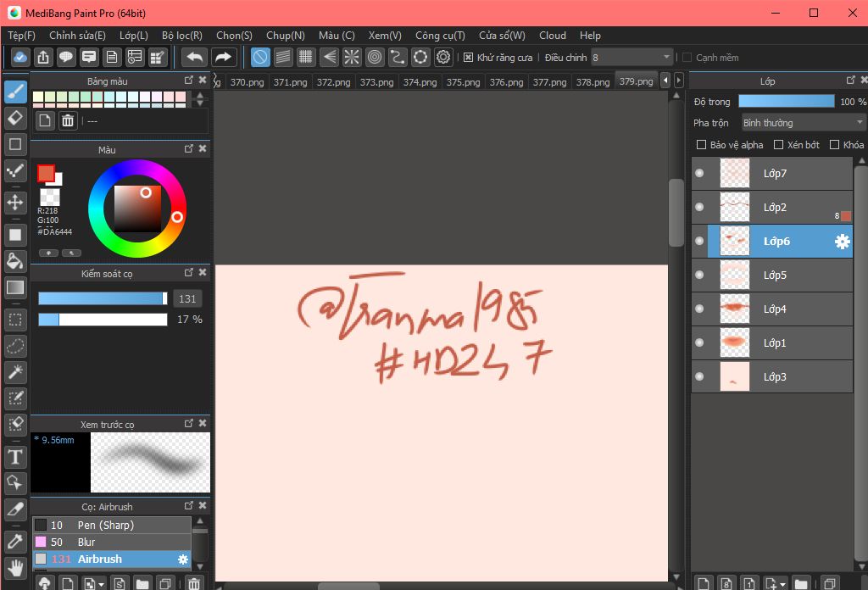Enable Bảo vệ alpha checkbox
The height and width of the screenshot is (590, 868).
click(701, 144)
